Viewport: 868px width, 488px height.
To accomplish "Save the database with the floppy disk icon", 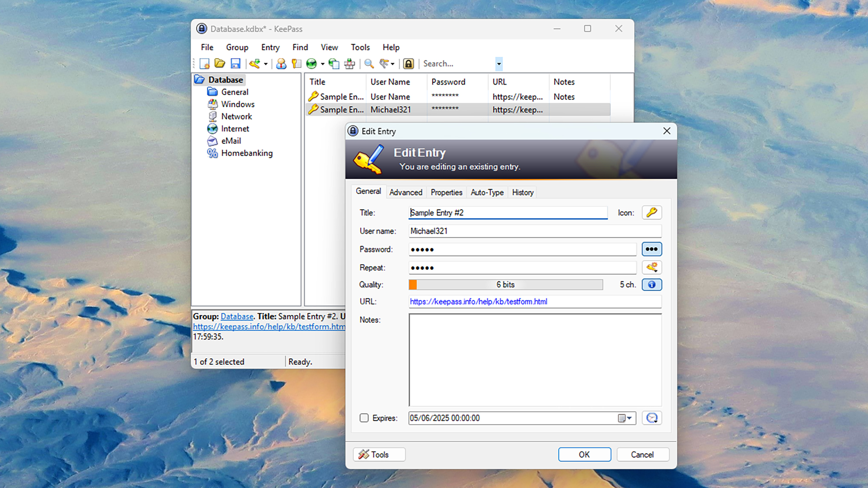I will click(x=235, y=63).
